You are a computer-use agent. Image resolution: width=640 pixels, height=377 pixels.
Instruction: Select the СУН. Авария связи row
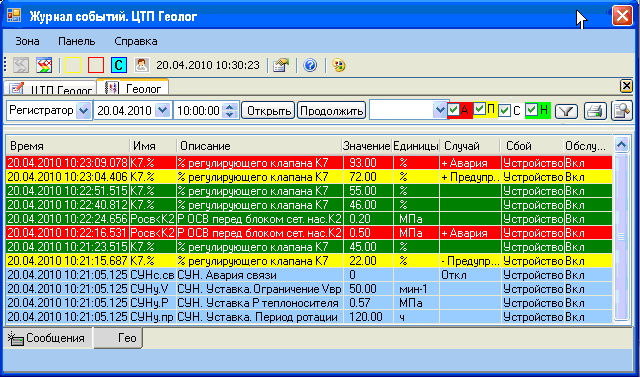309,275
